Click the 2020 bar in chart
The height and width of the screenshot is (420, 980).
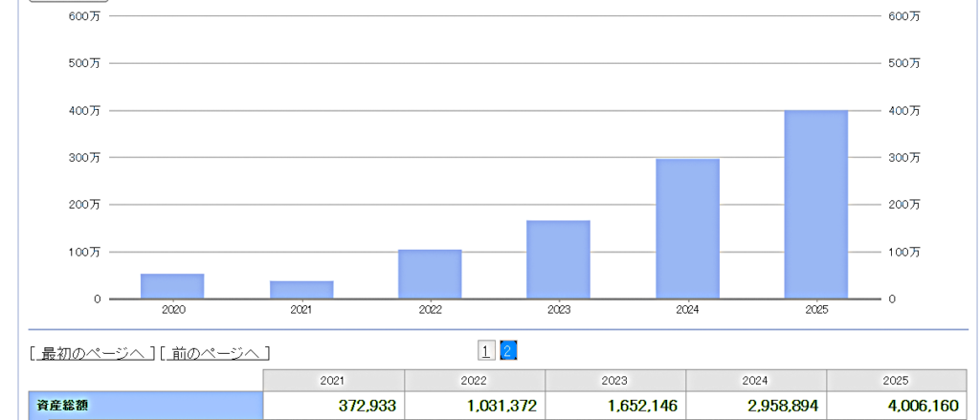pyautogui.click(x=172, y=286)
